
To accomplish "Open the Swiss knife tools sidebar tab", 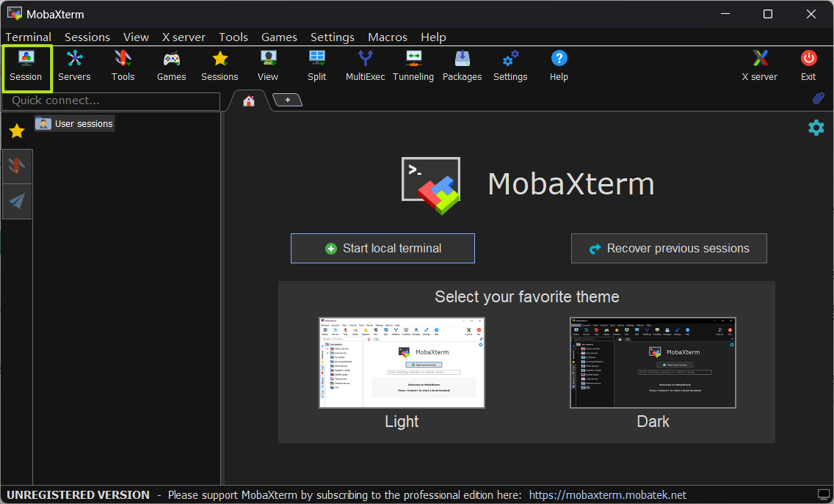I will (x=17, y=167).
